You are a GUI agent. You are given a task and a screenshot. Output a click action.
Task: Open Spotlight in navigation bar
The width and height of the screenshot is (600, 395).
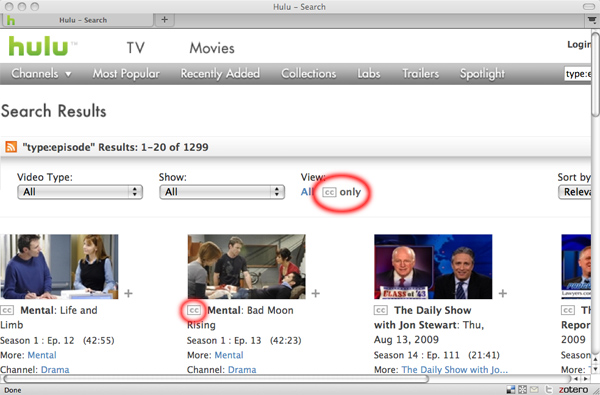(x=482, y=73)
